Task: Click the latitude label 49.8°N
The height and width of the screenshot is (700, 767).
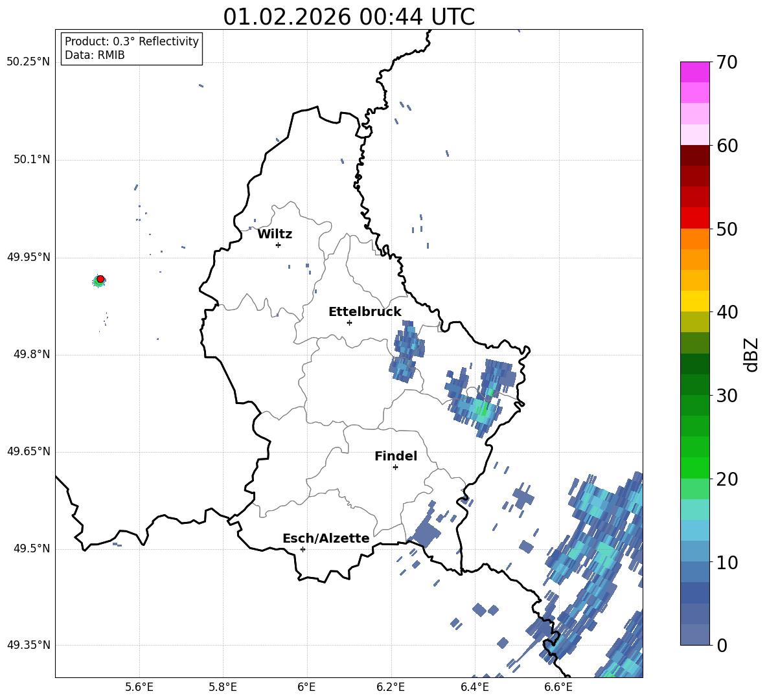Action: click(x=32, y=354)
